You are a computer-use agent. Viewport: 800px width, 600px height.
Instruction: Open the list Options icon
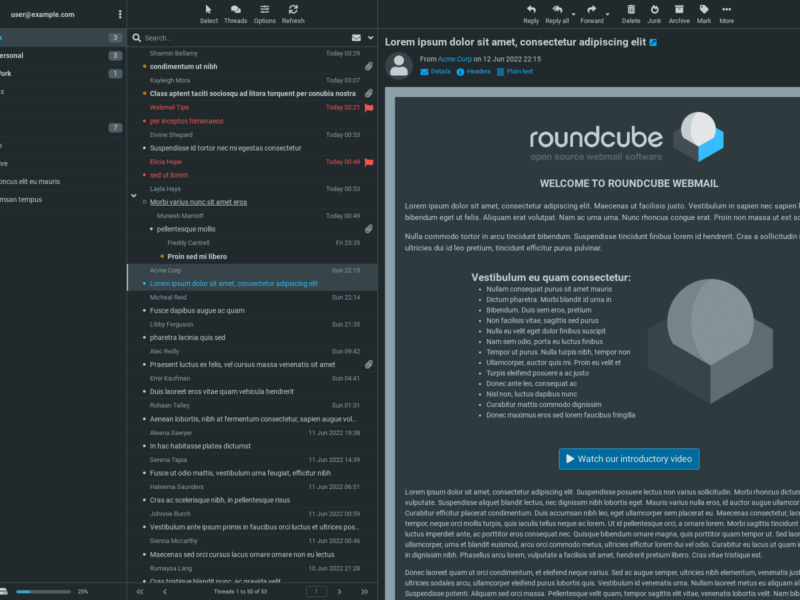[x=264, y=14]
